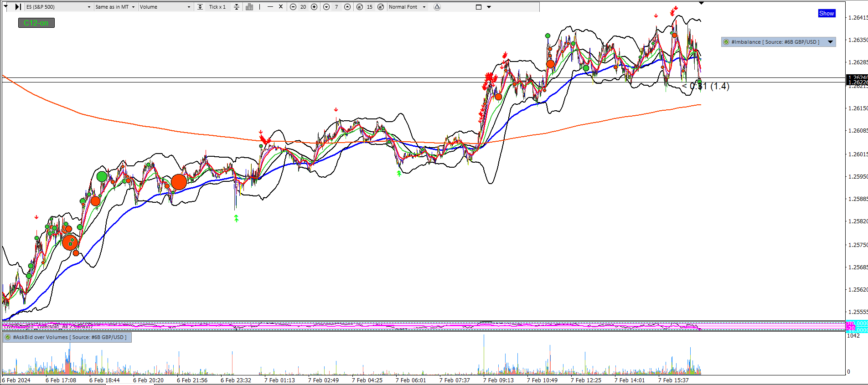Click the '7 Feb 15:37' time label
The height and width of the screenshot is (385, 868).
(673, 380)
